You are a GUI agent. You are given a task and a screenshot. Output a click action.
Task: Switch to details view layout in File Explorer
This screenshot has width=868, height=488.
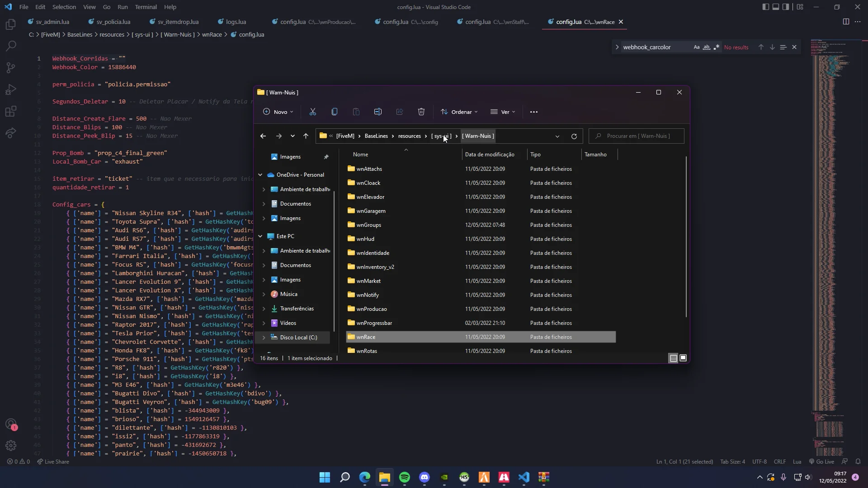(673, 358)
